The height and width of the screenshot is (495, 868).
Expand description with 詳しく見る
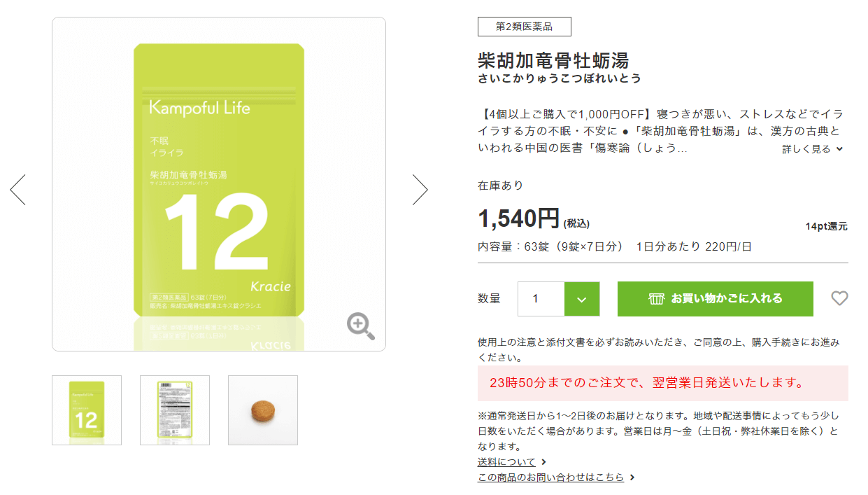pyautogui.click(x=812, y=148)
